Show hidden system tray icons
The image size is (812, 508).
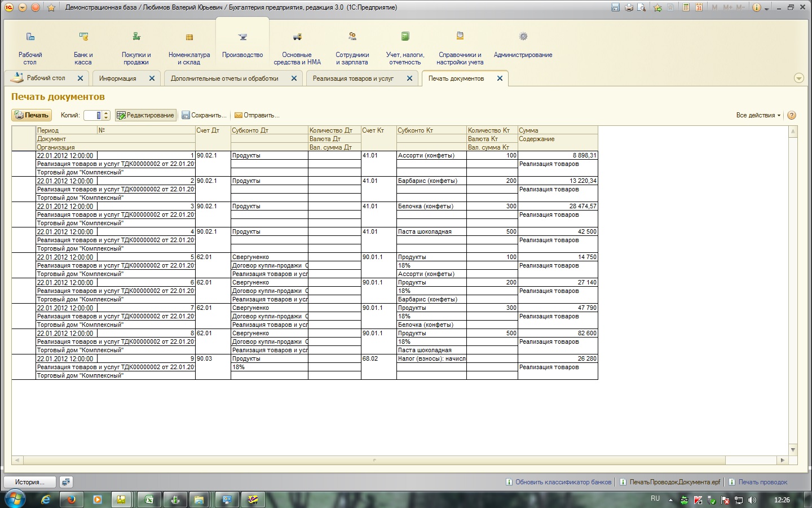(x=670, y=500)
